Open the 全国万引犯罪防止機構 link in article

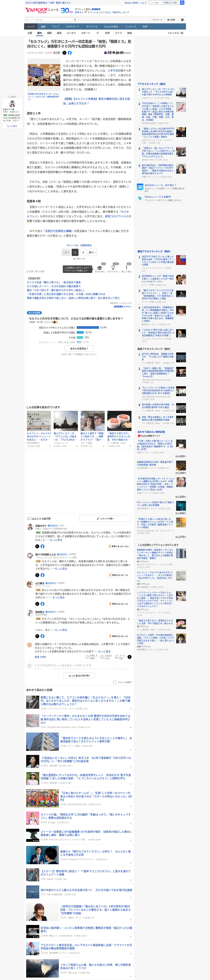pos(58,231)
